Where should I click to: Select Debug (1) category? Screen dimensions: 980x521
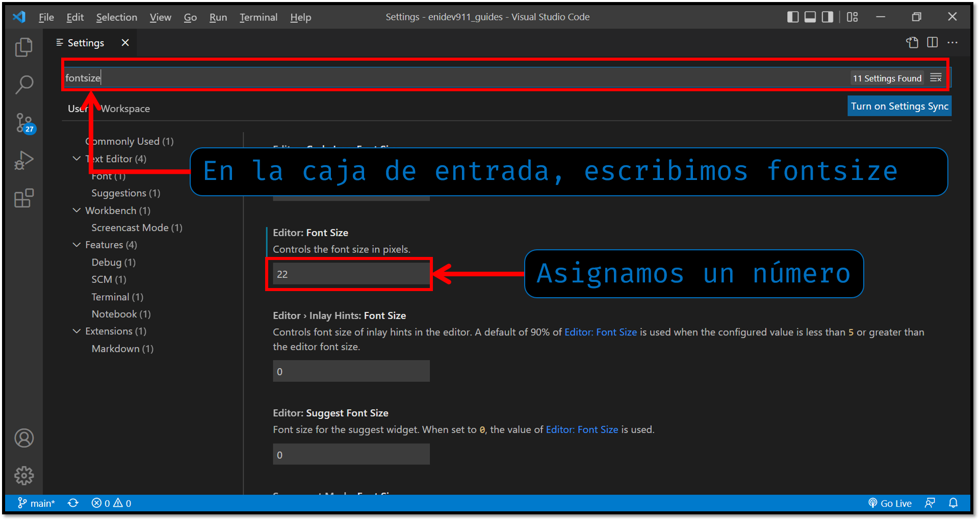[113, 262]
